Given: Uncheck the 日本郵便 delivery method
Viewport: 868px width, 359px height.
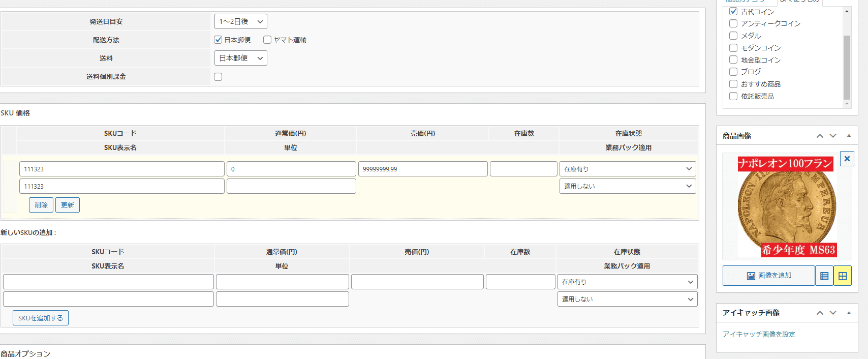Looking at the screenshot, I should coord(218,40).
